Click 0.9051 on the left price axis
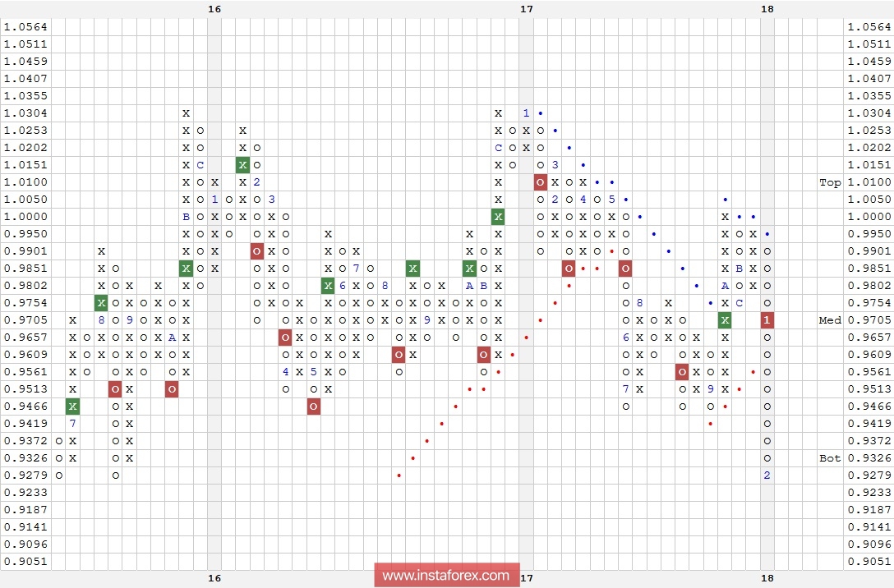 pos(25,562)
